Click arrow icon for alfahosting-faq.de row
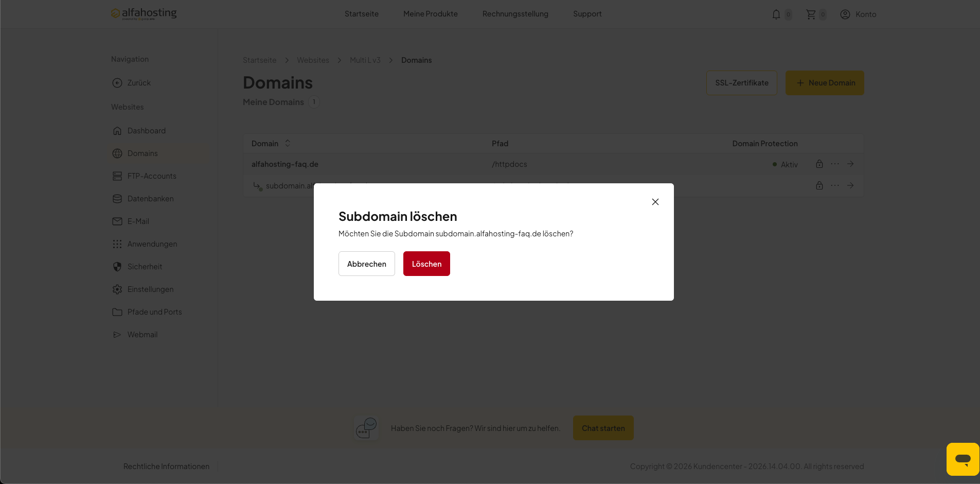The width and height of the screenshot is (980, 484). click(x=850, y=164)
